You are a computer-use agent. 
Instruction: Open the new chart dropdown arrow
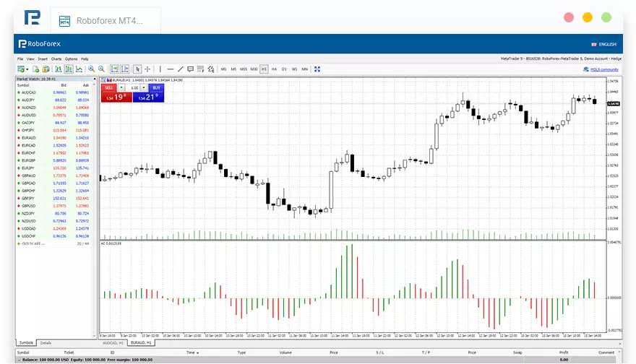(x=27, y=69)
